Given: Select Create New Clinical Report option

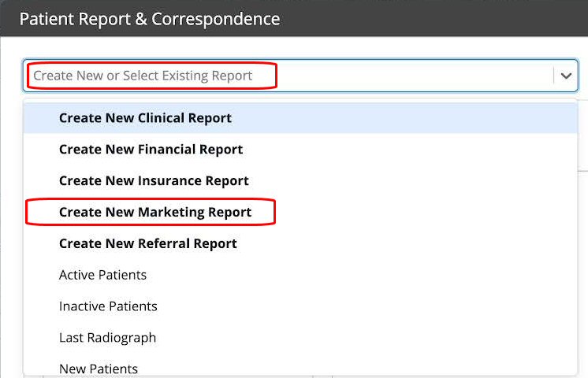Looking at the screenshot, I should (x=300, y=118).
